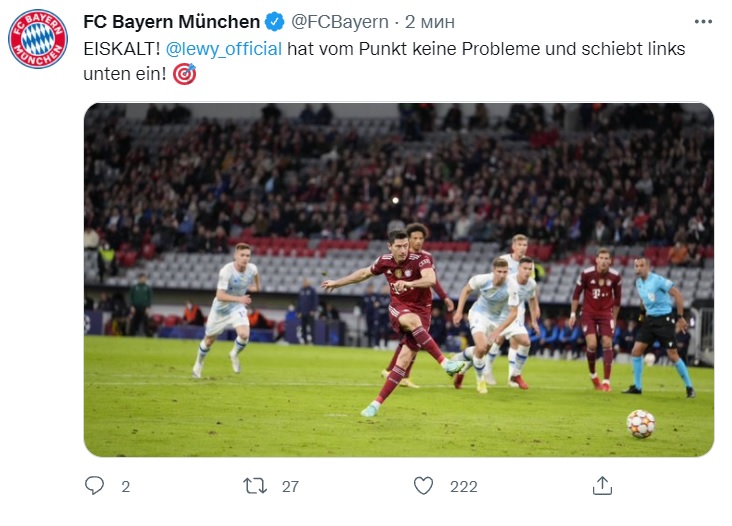Like the tweet with the heart icon
Viewport: 732px width, 526px height.
424,486
